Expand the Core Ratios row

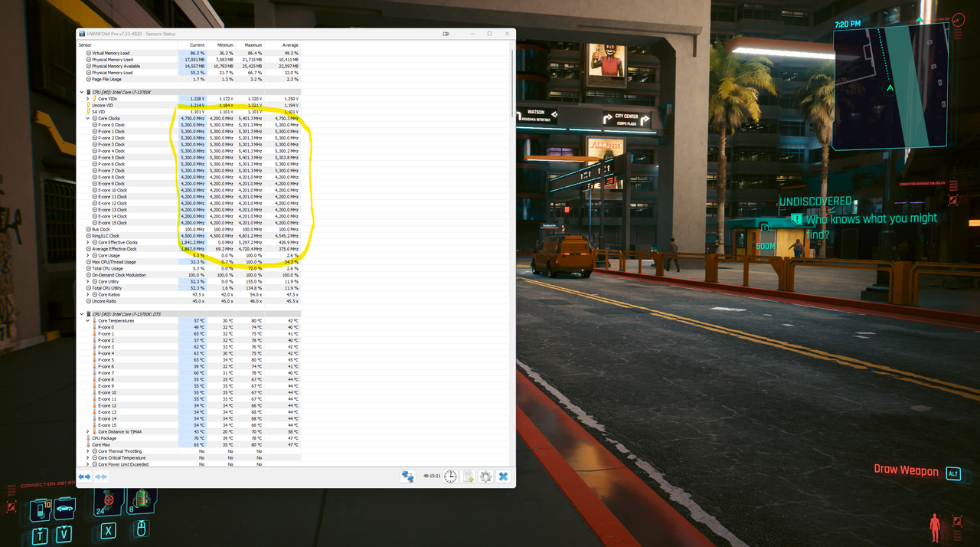[88, 294]
